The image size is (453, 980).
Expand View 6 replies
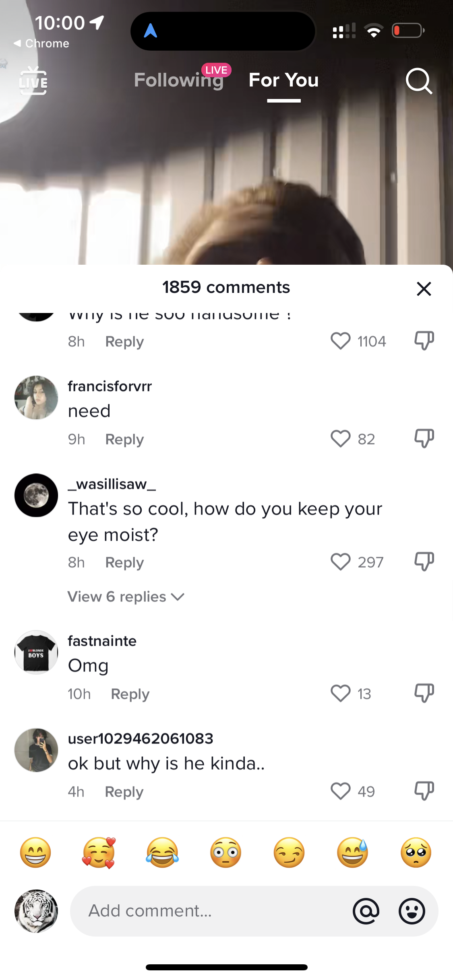coord(126,597)
